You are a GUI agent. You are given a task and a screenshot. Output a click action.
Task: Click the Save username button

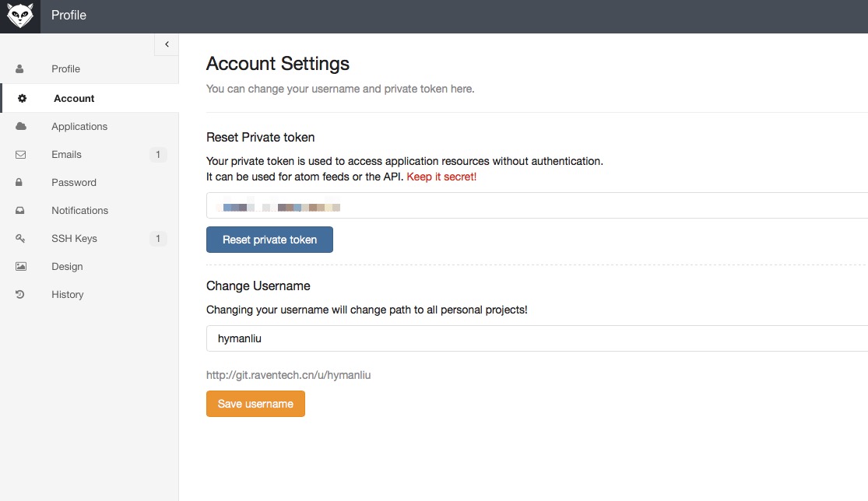click(x=255, y=404)
